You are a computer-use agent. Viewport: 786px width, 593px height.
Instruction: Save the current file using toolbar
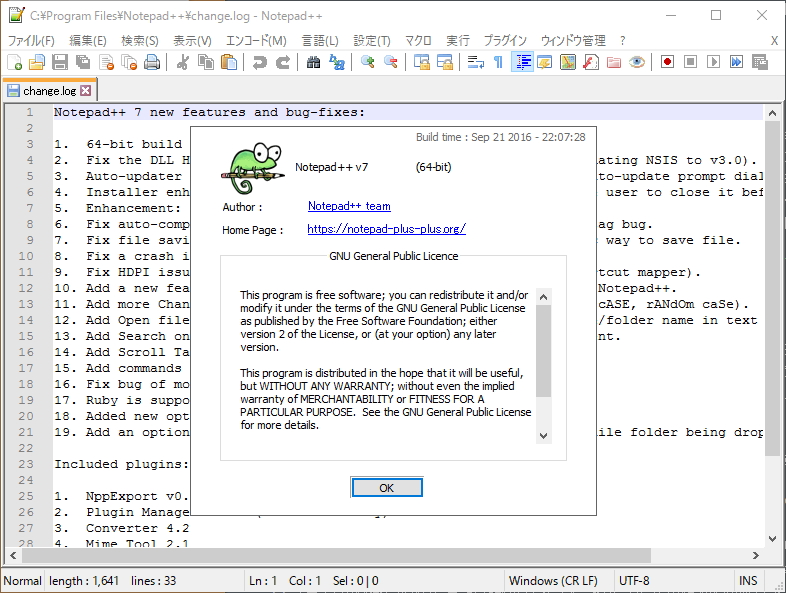pos(60,62)
